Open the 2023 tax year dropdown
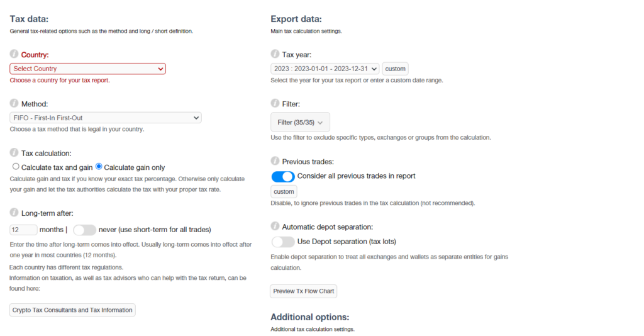This screenshot has height=336, width=644. pyautogui.click(x=325, y=69)
